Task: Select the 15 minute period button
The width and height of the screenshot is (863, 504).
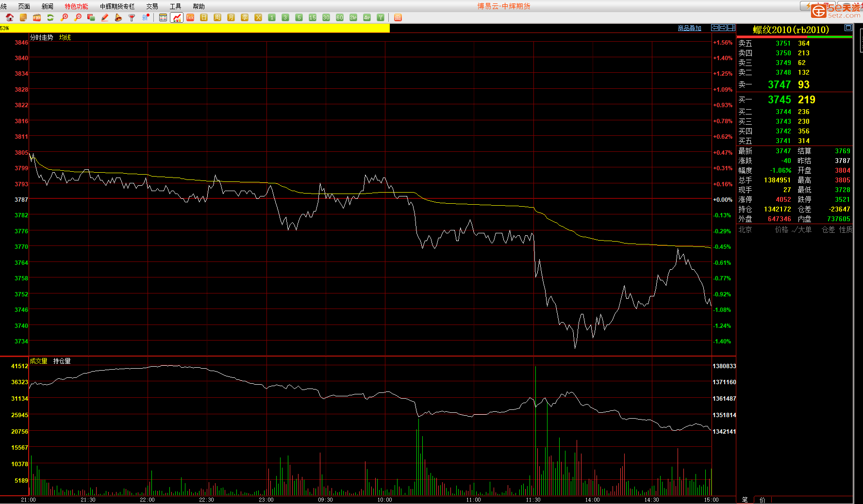Action: pos(313,17)
